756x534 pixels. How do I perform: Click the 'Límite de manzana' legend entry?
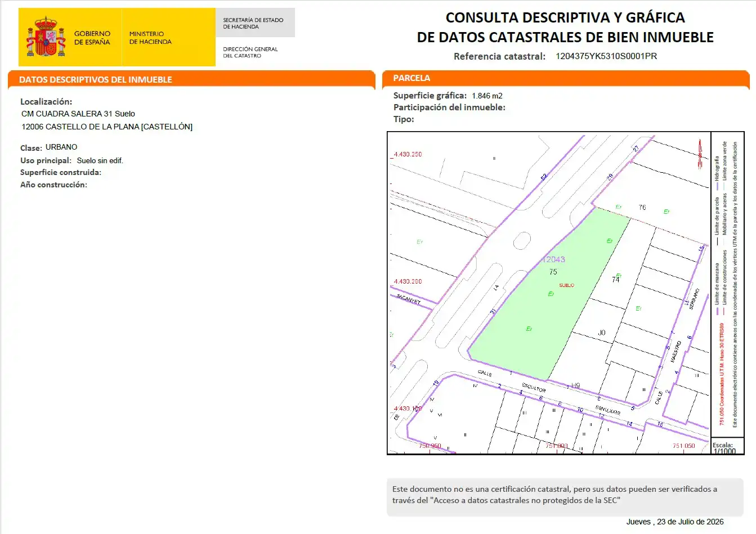click(717, 288)
